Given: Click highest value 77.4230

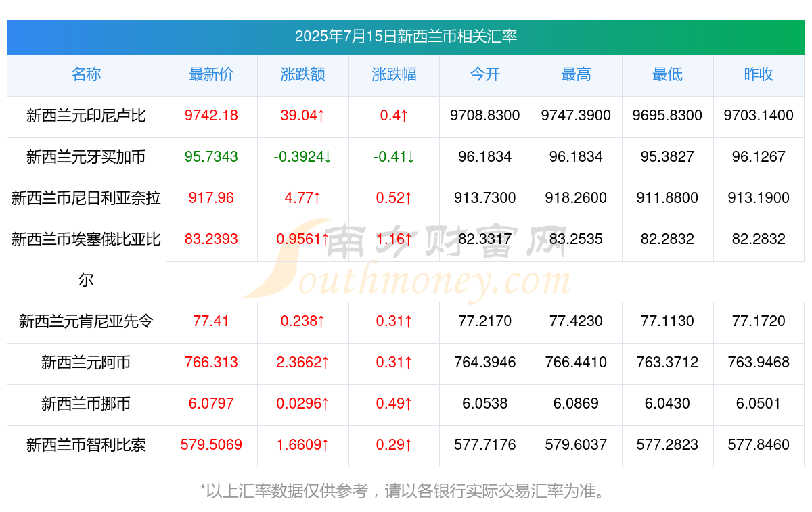Looking at the screenshot, I should 576,321.
